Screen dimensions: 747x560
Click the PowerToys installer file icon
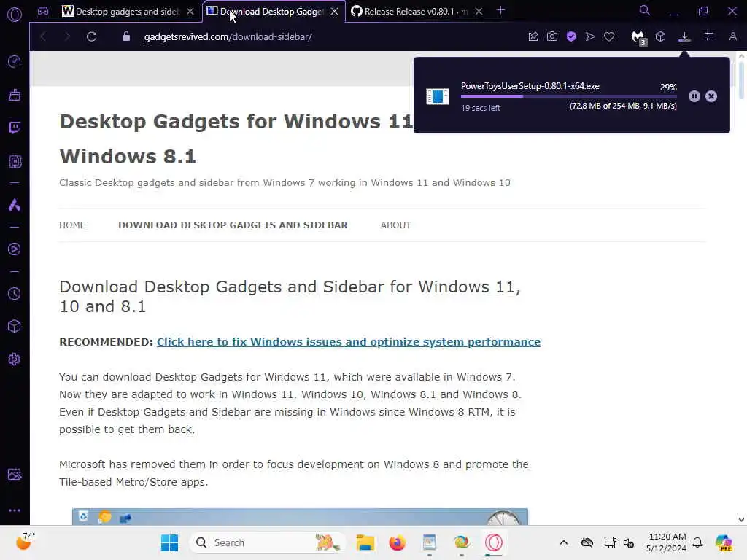438,96
